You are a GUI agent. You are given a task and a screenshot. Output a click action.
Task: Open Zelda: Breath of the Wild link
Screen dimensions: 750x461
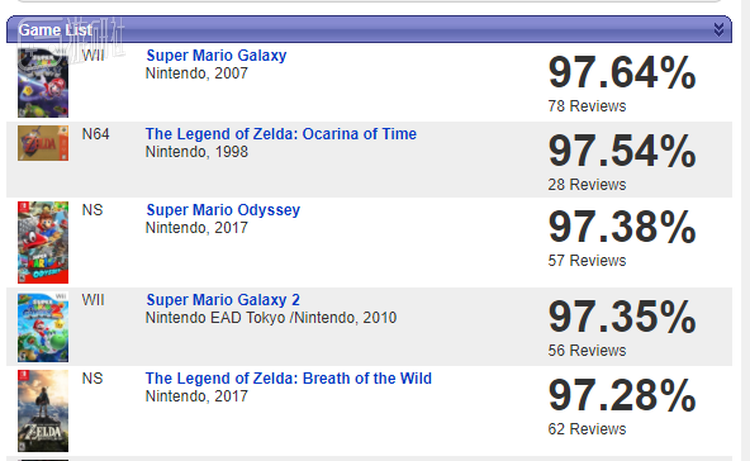pos(288,378)
